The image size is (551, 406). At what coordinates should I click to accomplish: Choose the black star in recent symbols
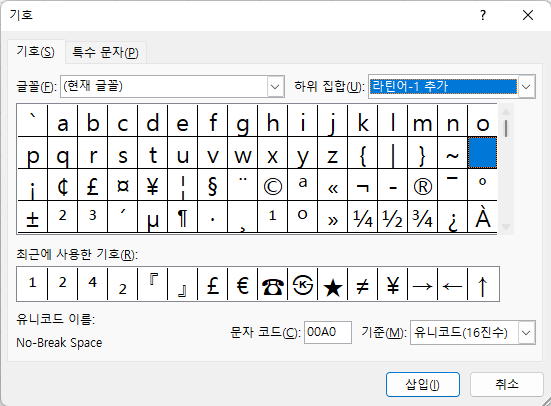(x=332, y=284)
